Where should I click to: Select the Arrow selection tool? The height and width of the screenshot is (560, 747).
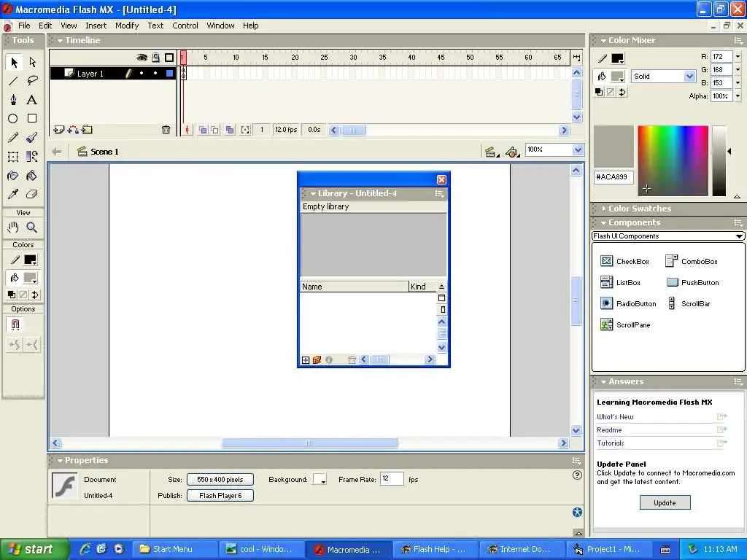pyautogui.click(x=13, y=62)
